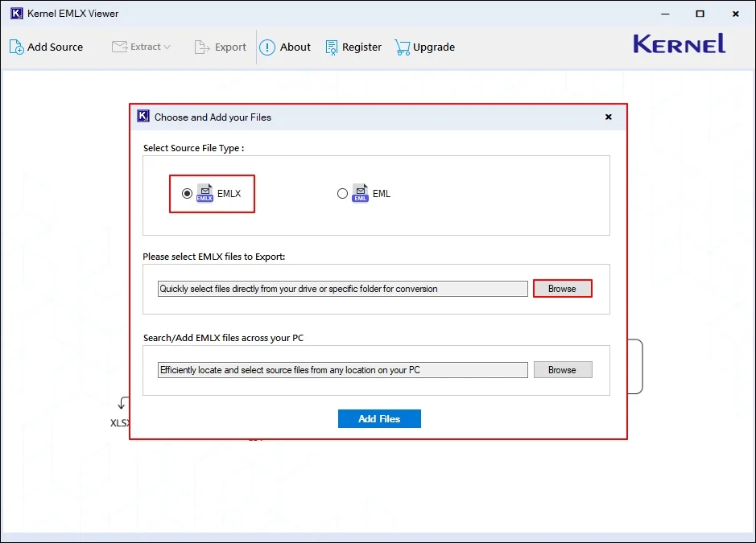Click the Add Source toolbar icon
756x543 pixels.
pos(14,47)
